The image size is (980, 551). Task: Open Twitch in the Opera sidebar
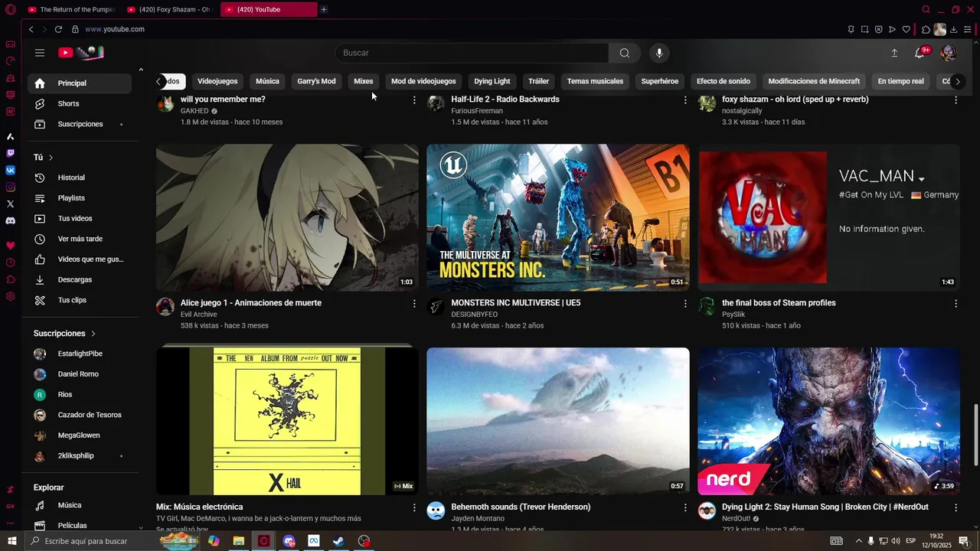point(10,153)
